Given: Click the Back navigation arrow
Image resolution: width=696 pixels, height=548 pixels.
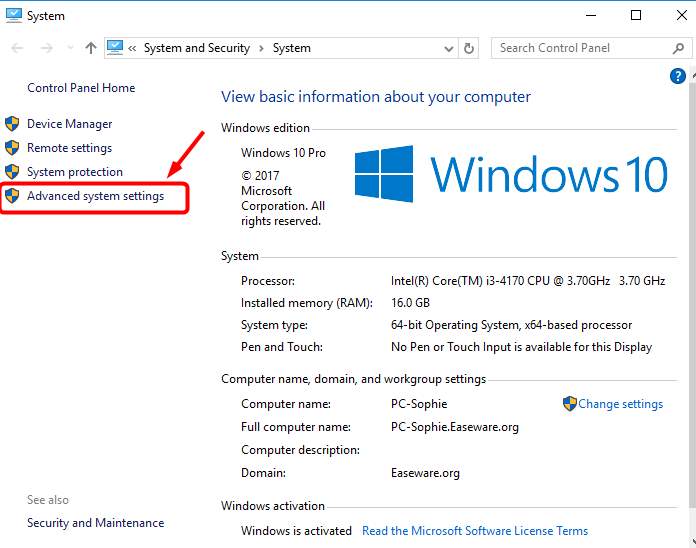Looking at the screenshot, I should (x=17, y=48).
